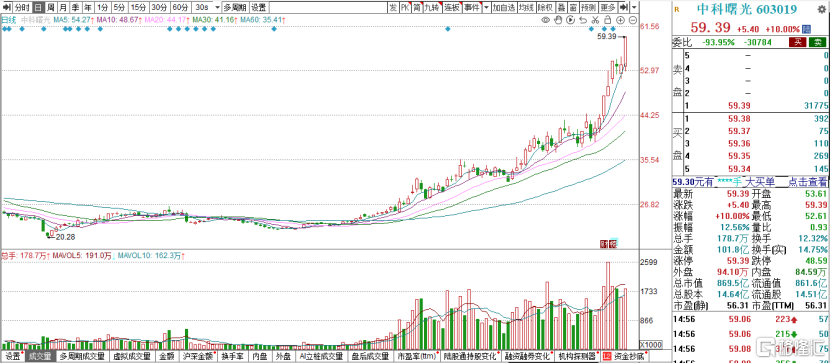Viewport: 831px width, 364px height.
Task: Open the dropdown at the toolbar's right end
Action: coord(634,7)
